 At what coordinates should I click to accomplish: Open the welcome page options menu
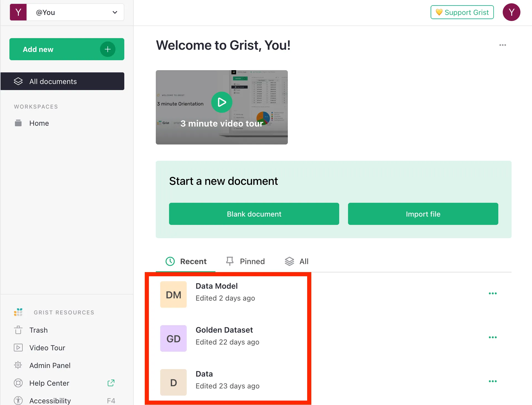point(502,45)
